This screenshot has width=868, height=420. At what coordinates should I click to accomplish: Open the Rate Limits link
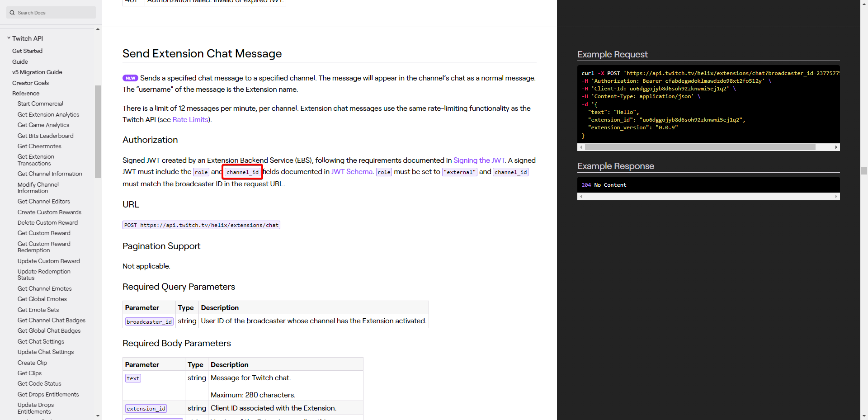coord(190,119)
